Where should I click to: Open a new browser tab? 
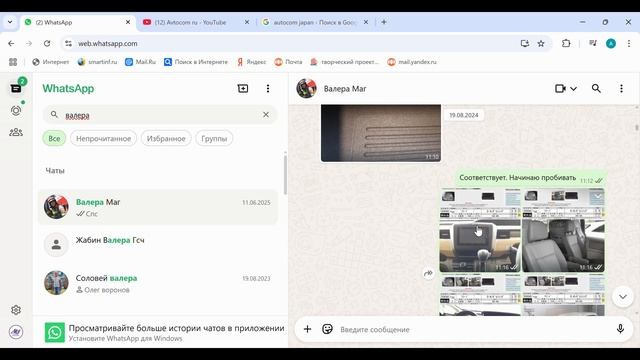pyautogui.click(x=384, y=22)
